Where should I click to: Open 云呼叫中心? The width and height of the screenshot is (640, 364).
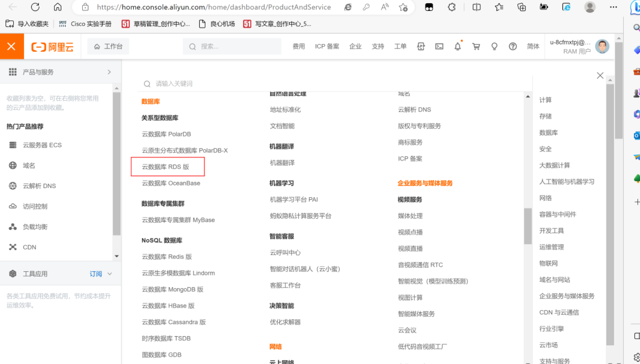(285, 253)
